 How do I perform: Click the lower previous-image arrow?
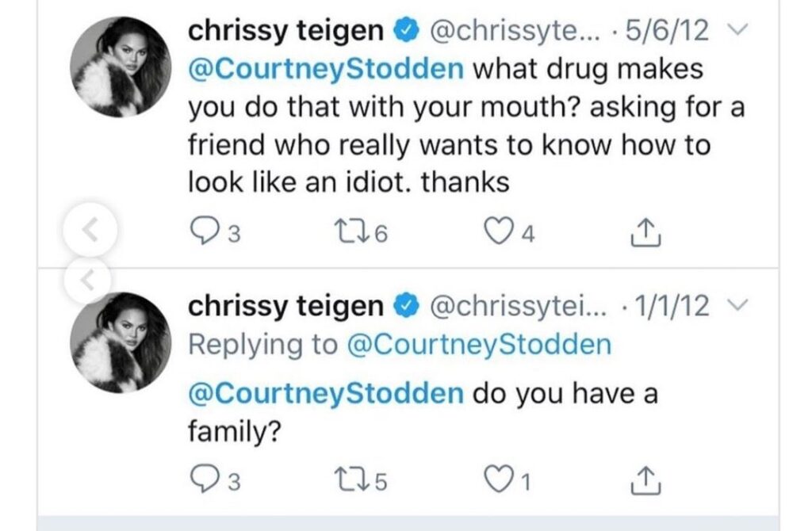click(x=90, y=277)
